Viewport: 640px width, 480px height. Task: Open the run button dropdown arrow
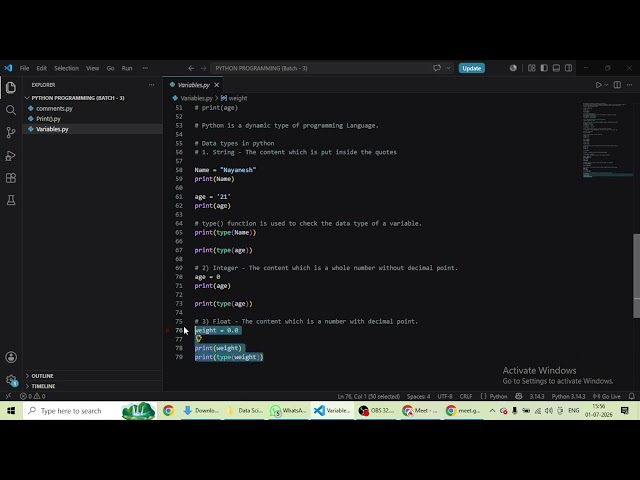606,85
